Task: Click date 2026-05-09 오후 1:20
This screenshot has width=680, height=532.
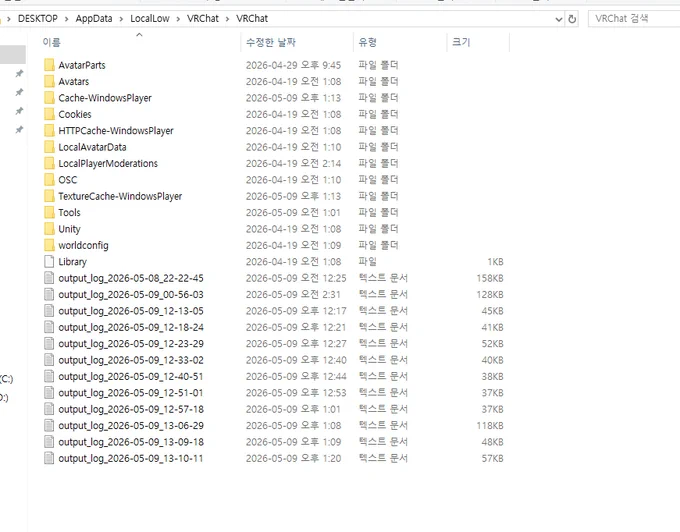Action: click(x=293, y=458)
